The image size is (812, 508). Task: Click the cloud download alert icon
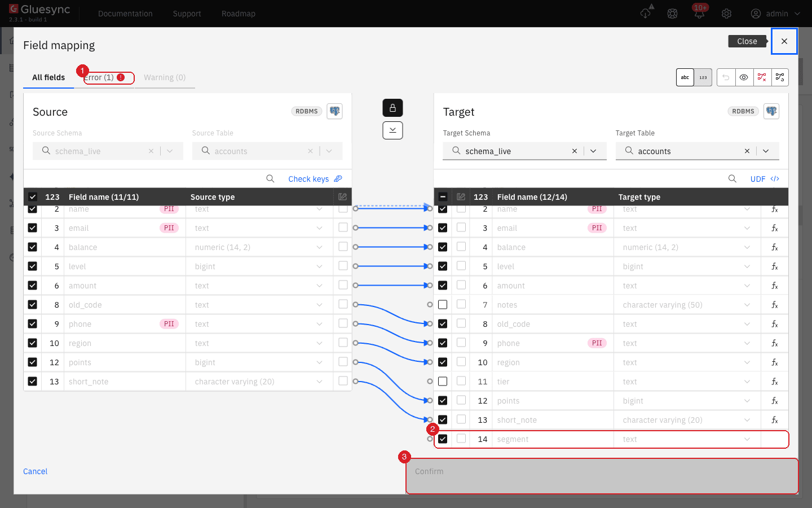point(646,12)
